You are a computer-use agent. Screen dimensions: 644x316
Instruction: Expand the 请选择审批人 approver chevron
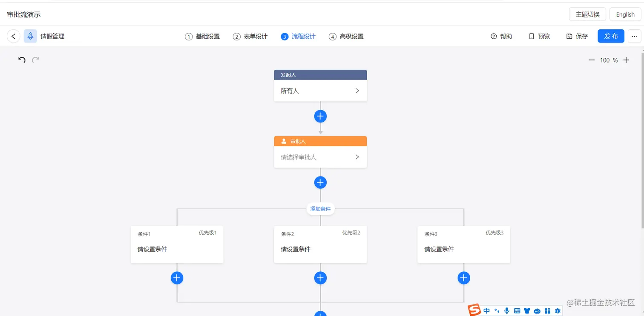pos(357,157)
